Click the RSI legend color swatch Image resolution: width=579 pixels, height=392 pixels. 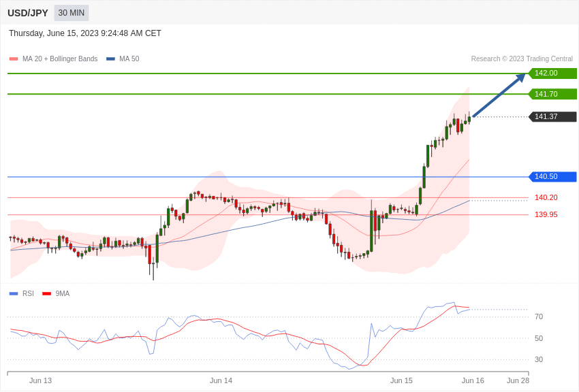coord(14,294)
